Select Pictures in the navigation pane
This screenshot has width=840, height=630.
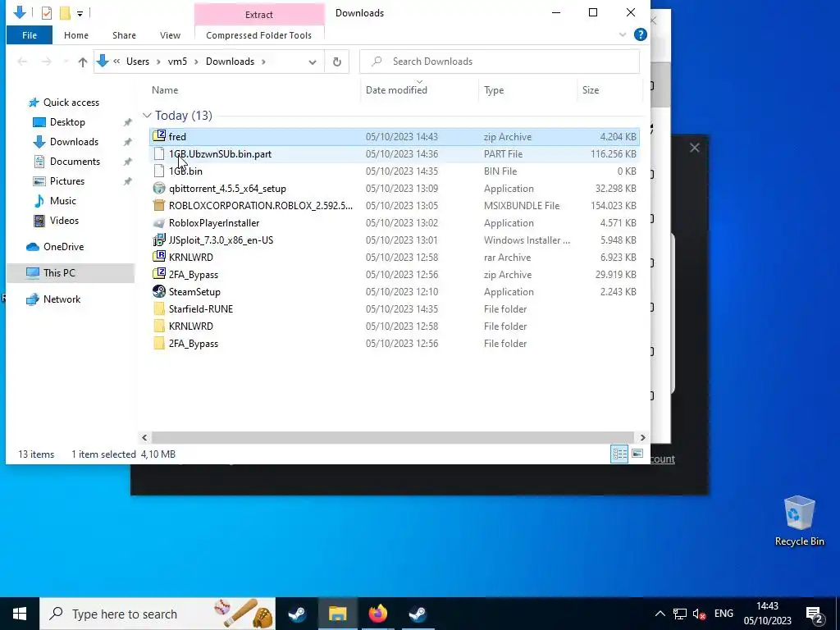coord(67,181)
